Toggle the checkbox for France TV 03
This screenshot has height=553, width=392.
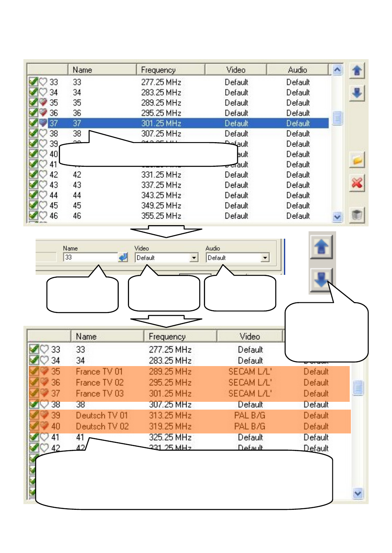click(34, 393)
